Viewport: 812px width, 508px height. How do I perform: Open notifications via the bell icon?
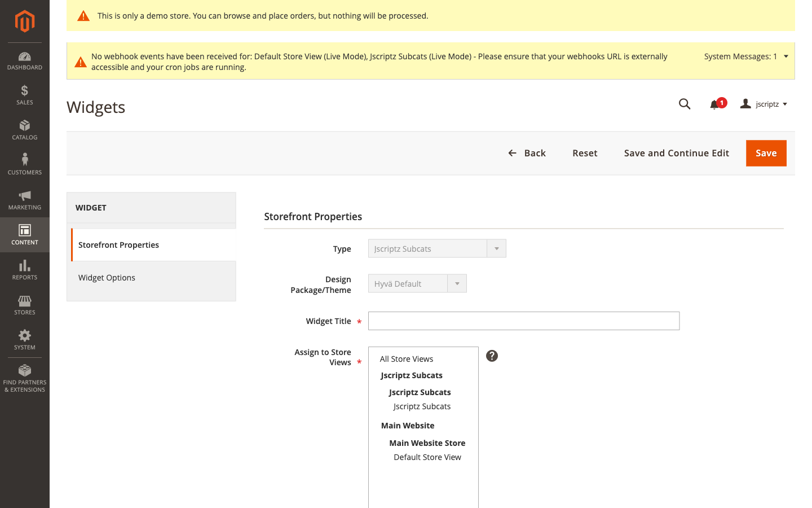(714, 104)
